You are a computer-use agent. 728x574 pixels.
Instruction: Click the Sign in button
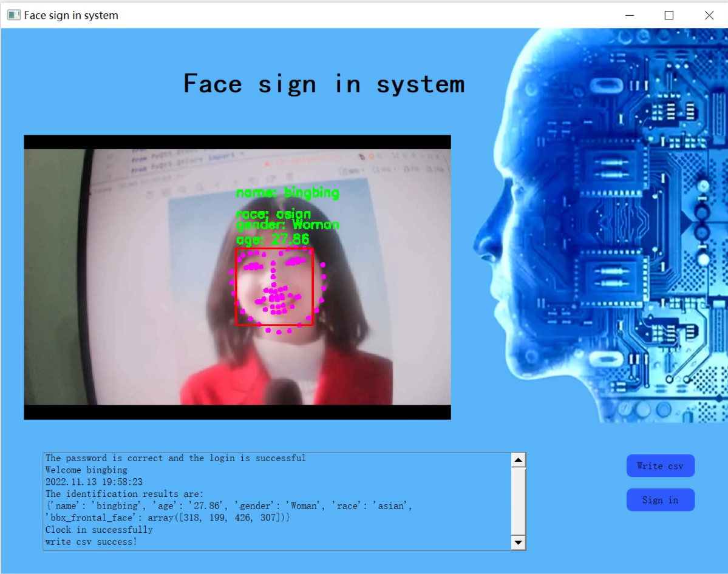pyautogui.click(x=660, y=500)
